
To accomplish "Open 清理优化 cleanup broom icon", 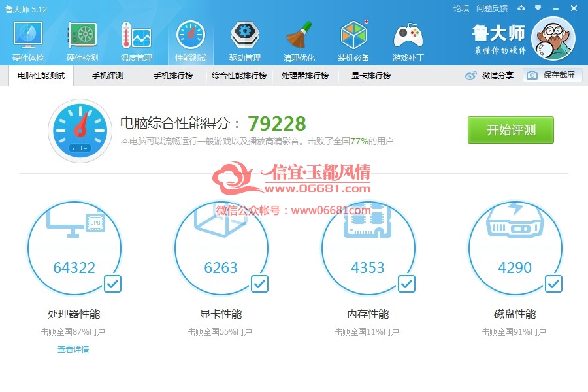I will (x=299, y=35).
